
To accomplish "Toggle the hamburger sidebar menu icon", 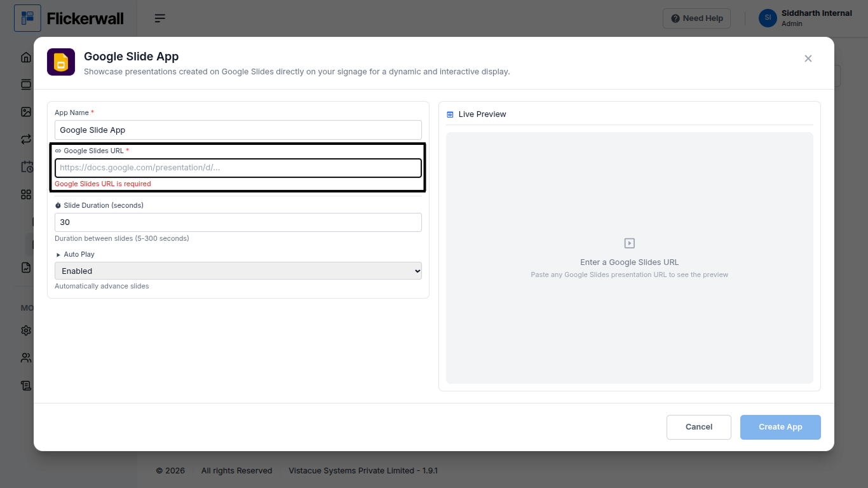I will pyautogui.click(x=160, y=18).
